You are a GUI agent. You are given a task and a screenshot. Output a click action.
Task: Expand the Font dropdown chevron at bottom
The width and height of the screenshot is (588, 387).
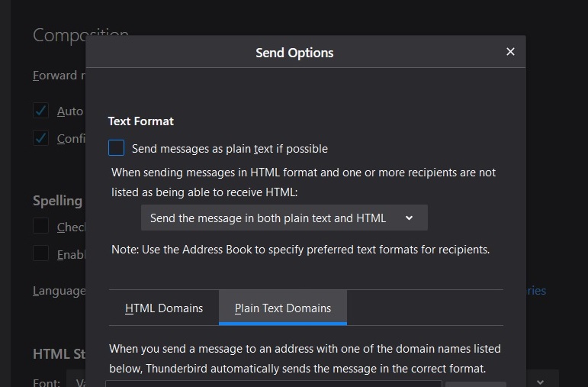[540, 382]
